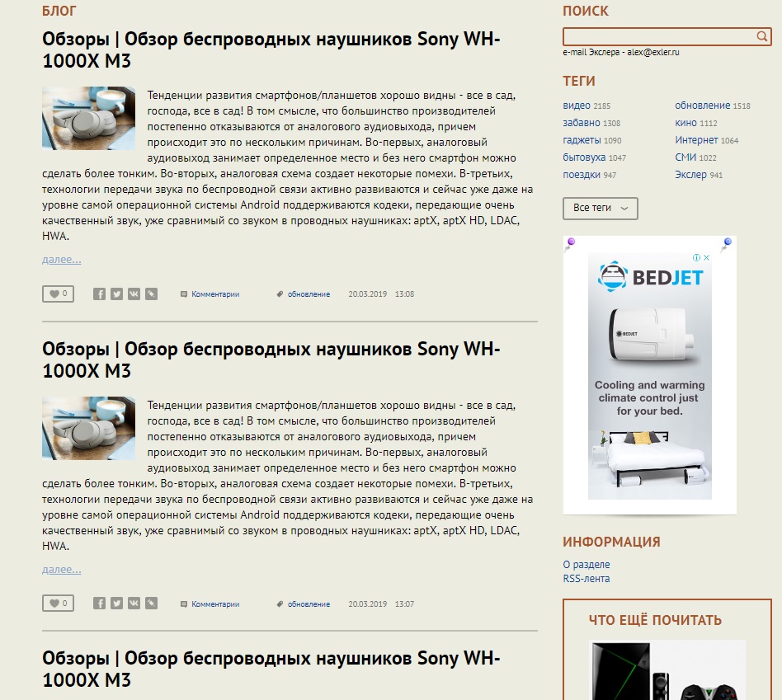Like the first post with heart button
This screenshot has width=782, height=700.
pyautogui.click(x=59, y=294)
